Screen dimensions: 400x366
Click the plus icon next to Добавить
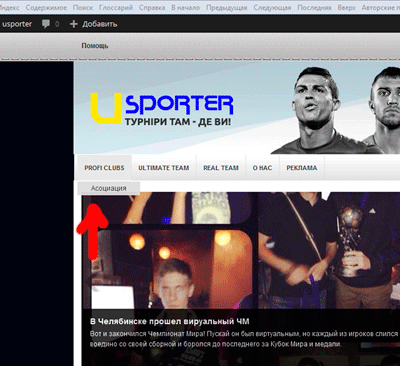pyautogui.click(x=74, y=24)
